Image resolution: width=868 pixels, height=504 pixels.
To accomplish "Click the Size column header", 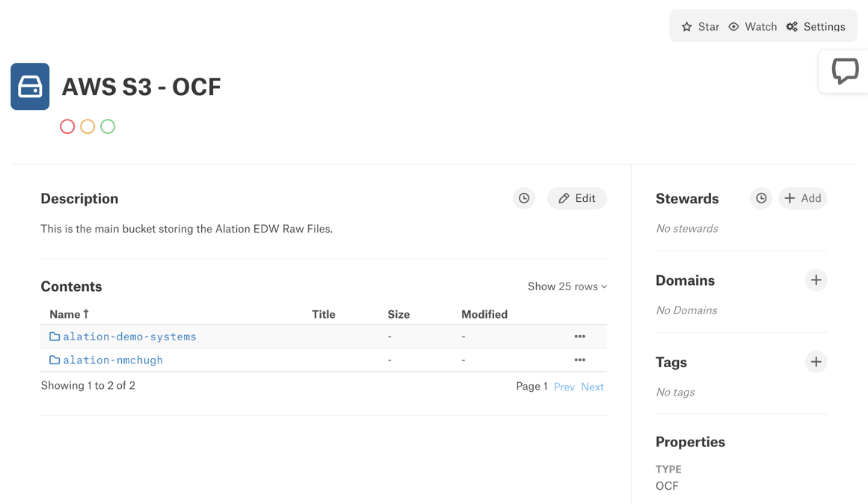I will click(398, 315).
